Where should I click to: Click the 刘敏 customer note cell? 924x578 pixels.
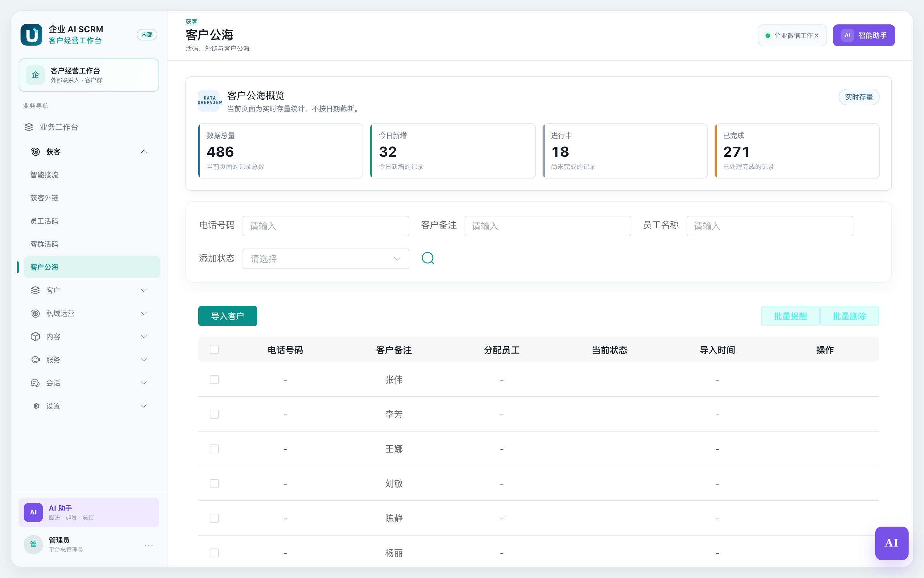coord(394,484)
